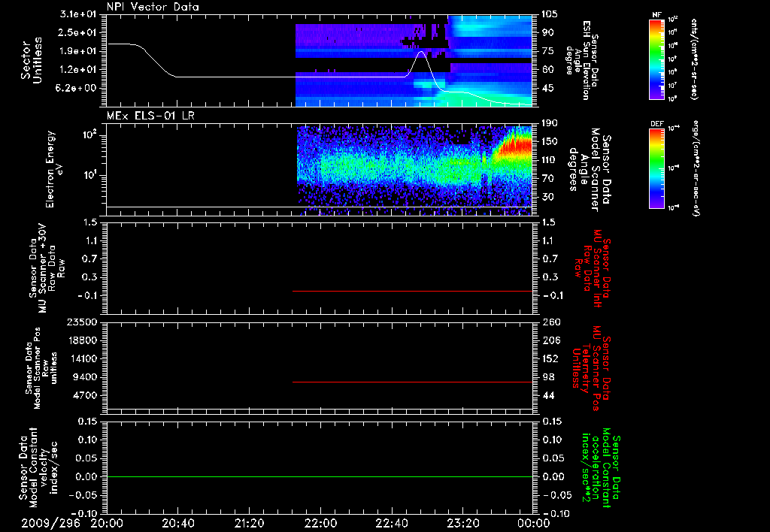Click the NPI Vector Data title
This screenshot has height=532, width=770.
click(x=153, y=7)
